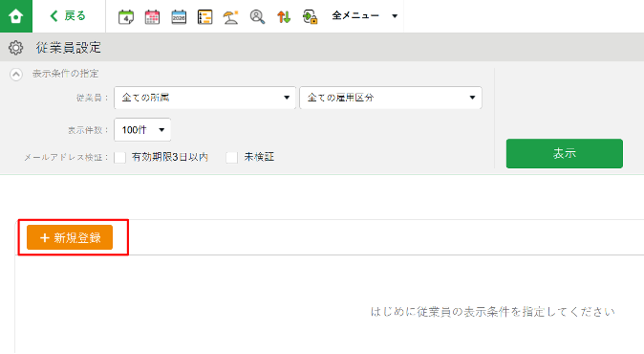Collapse the 表示条件の指定 section
This screenshot has height=354, width=644.
coord(16,75)
